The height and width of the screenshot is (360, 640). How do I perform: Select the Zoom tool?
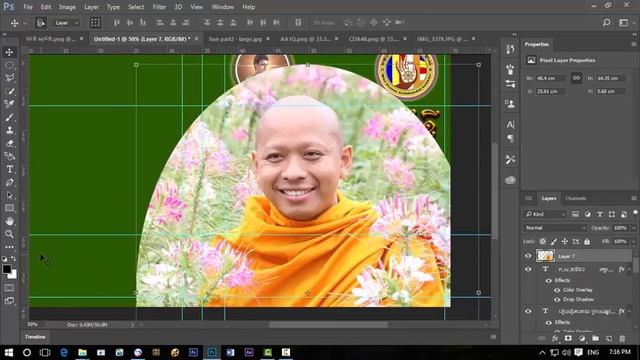click(9, 234)
